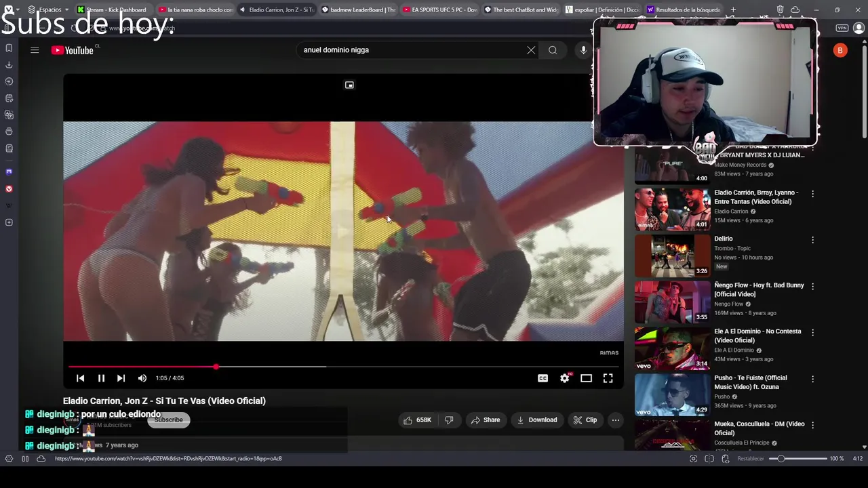Like the video with 658K likes
The width and height of the screenshot is (868, 488).
point(418,420)
